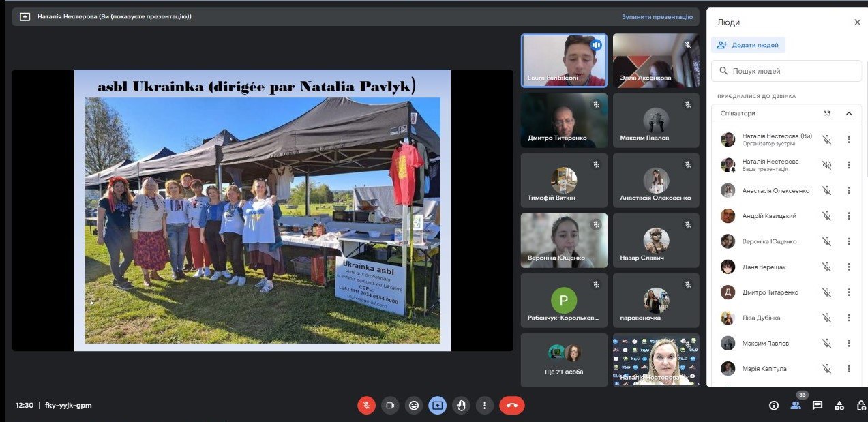Open options menu for Анастасія Олексєєнко

tap(849, 191)
